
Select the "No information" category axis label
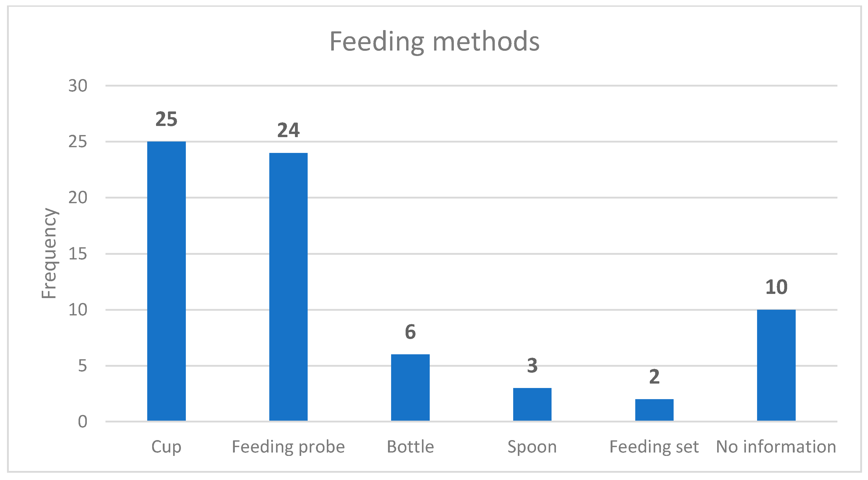pyautogui.click(x=776, y=447)
